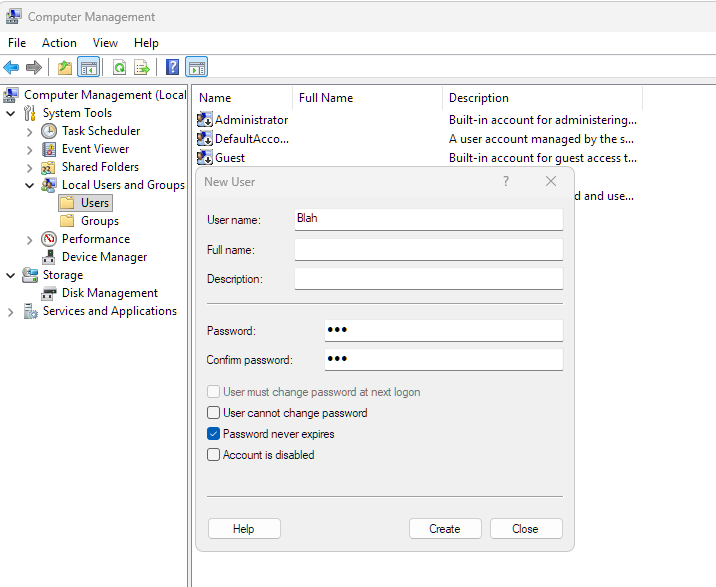The height and width of the screenshot is (587, 716).
Task: Click the Back arrow toolbar icon
Action: coord(11,68)
